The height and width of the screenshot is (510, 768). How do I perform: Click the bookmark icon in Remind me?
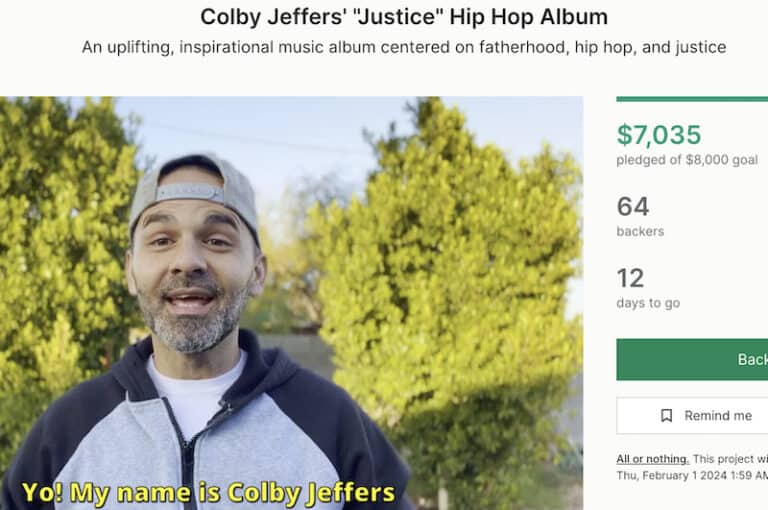[666, 416]
